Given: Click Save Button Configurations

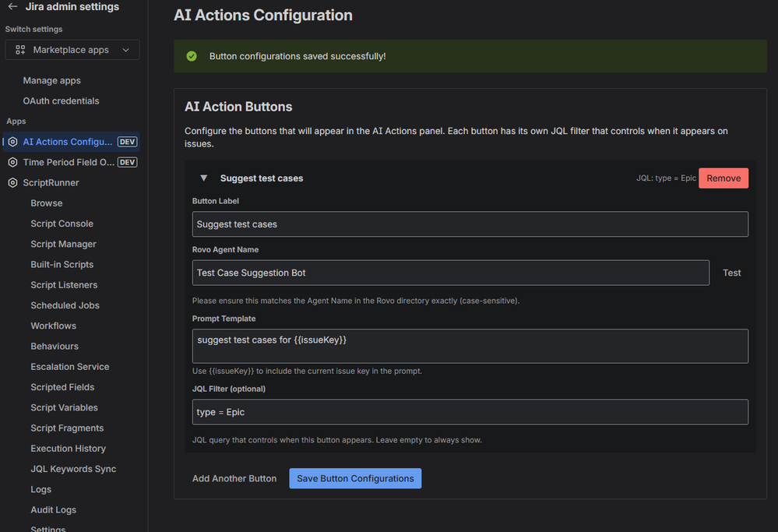Looking at the screenshot, I should [x=354, y=478].
